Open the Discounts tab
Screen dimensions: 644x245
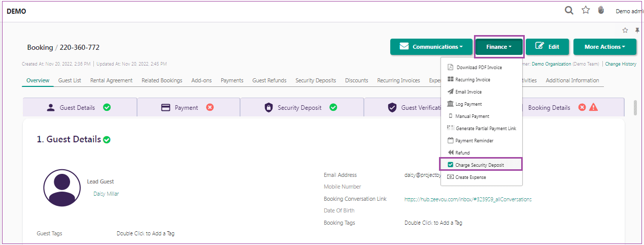357,80
